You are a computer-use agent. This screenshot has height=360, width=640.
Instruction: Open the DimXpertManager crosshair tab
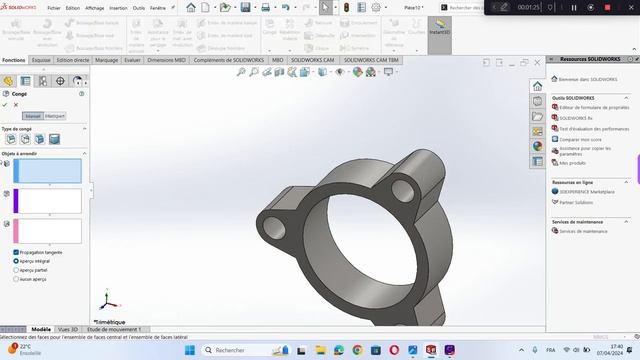pyautogui.click(x=60, y=81)
